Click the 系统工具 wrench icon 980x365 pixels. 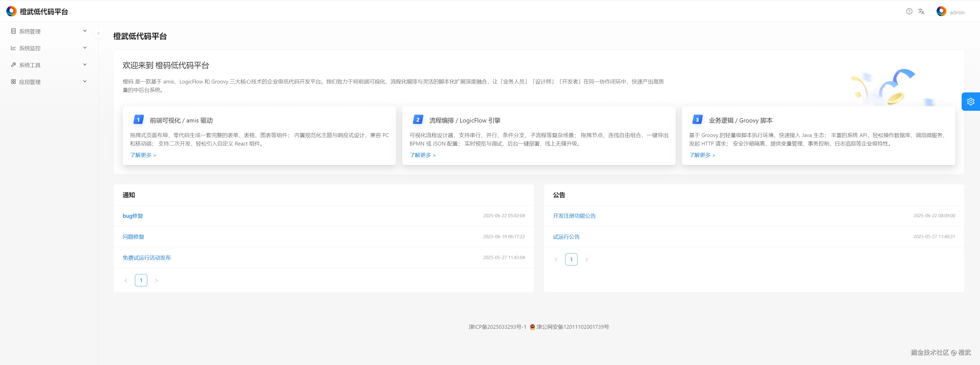click(13, 65)
